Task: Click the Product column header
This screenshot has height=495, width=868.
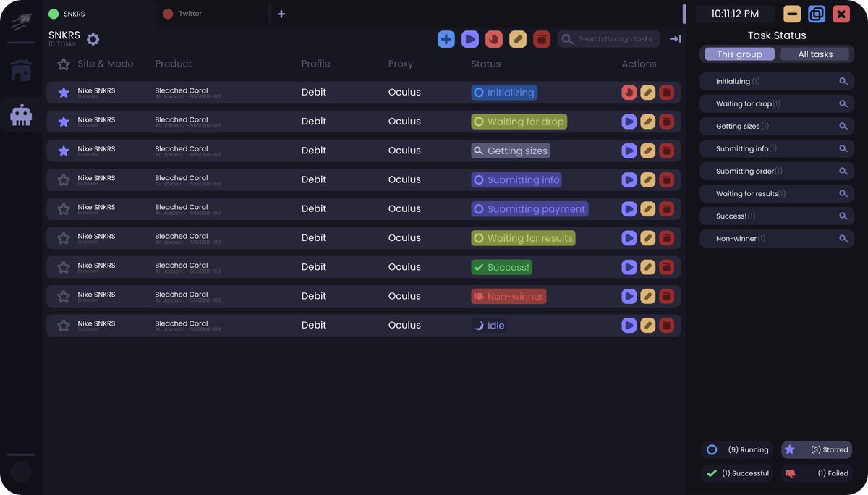Action: tap(174, 64)
